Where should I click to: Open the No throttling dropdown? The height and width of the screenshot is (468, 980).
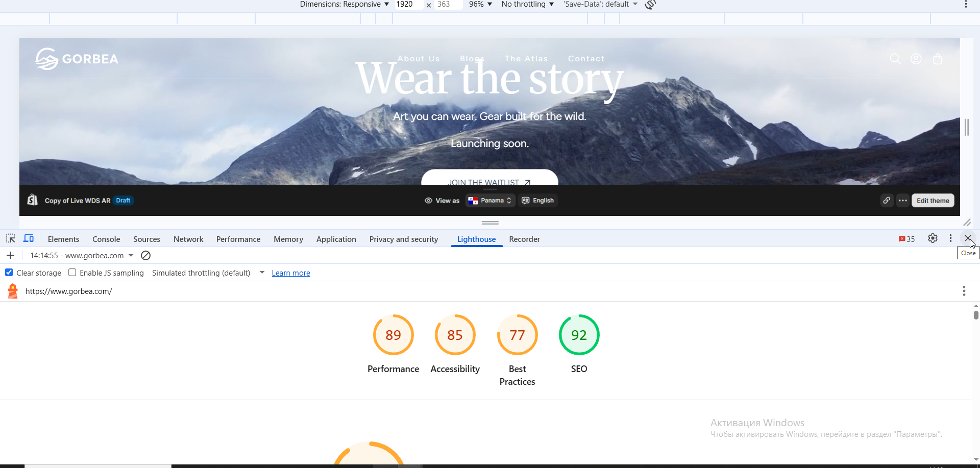[528, 4]
